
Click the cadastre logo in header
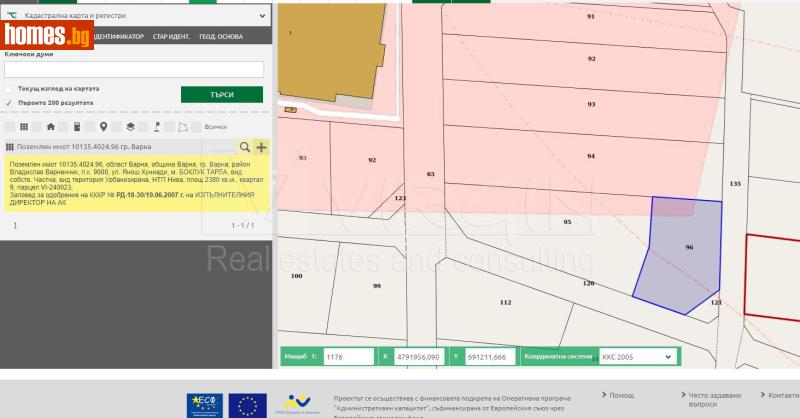[12, 15]
